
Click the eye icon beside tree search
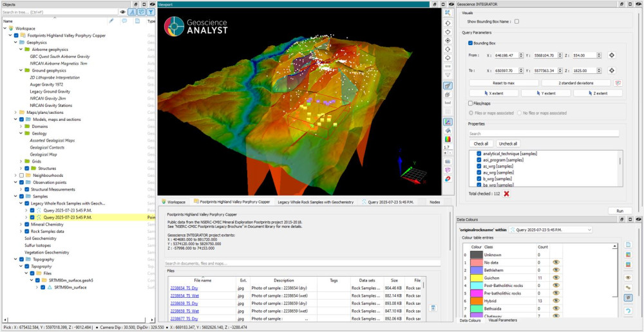click(x=123, y=12)
